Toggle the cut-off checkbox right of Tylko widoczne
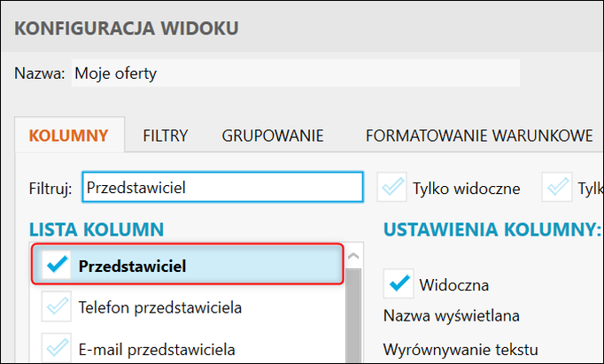The image size is (604, 364). point(559,188)
